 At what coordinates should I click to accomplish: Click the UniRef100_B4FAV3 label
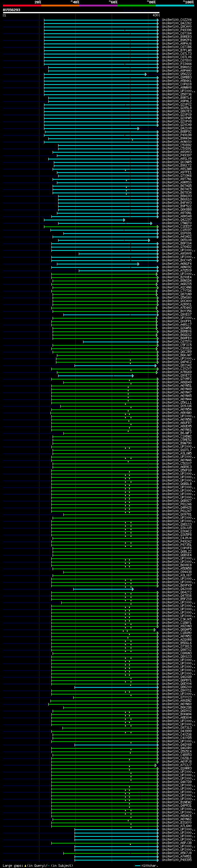pos(176,203)
